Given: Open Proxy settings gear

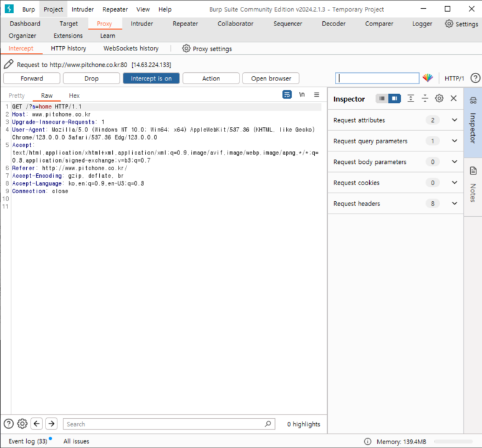Looking at the screenshot, I should pyautogui.click(x=186, y=48).
